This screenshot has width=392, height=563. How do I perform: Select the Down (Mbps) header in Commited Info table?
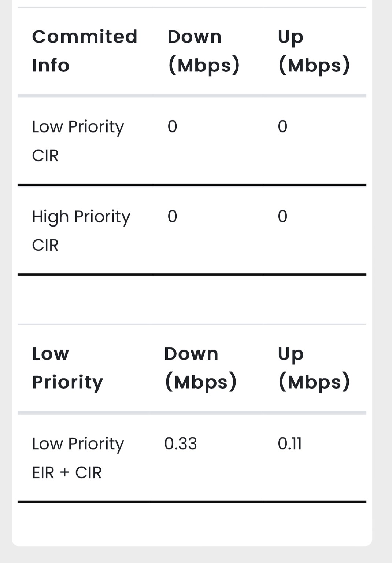[x=204, y=51]
